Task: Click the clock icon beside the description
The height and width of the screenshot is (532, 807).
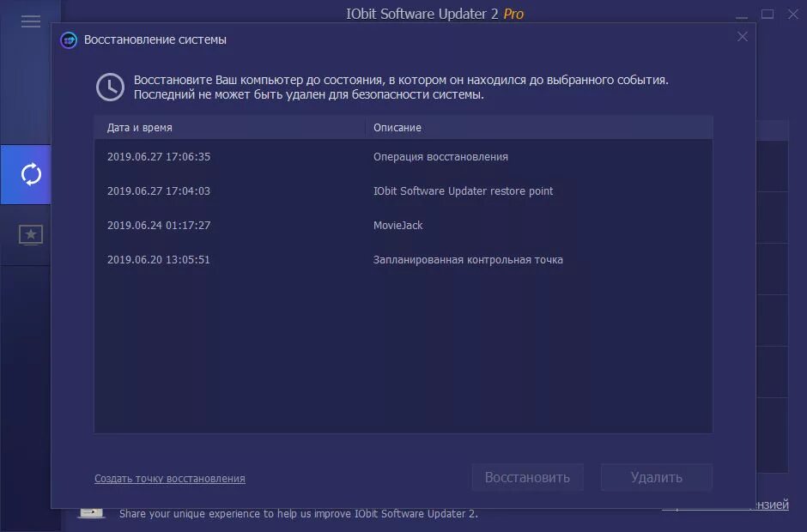Action: [110, 87]
